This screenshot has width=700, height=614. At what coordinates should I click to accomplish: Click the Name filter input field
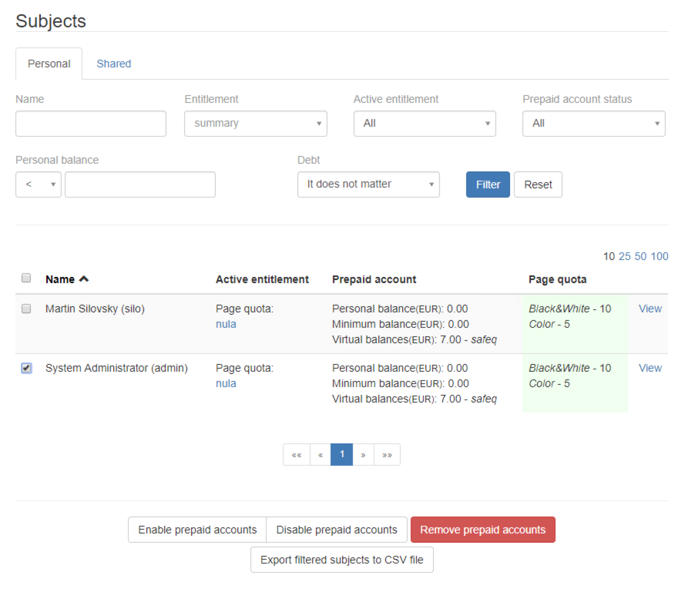coord(91,124)
